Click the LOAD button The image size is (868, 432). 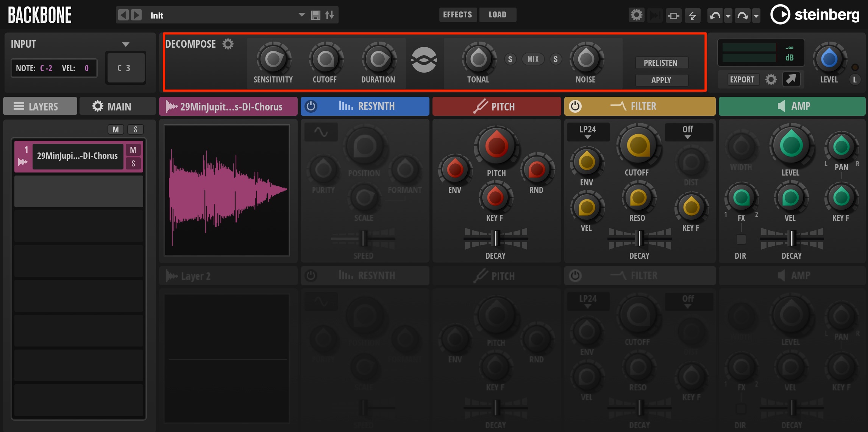point(498,15)
